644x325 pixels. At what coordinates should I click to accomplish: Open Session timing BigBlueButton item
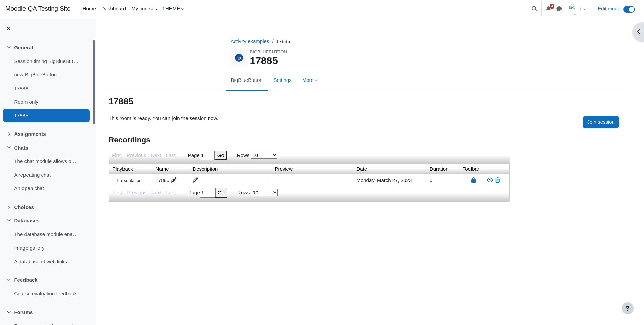point(46,61)
